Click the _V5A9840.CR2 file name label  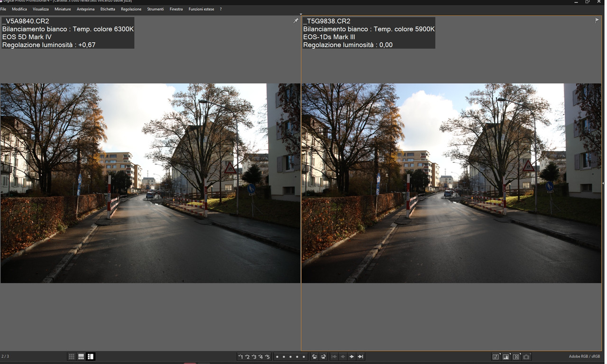point(26,21)
